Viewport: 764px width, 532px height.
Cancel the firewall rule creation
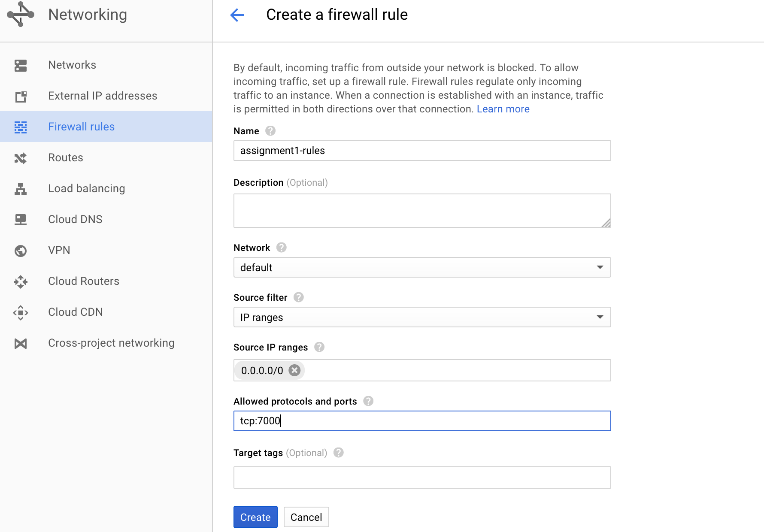306,517
